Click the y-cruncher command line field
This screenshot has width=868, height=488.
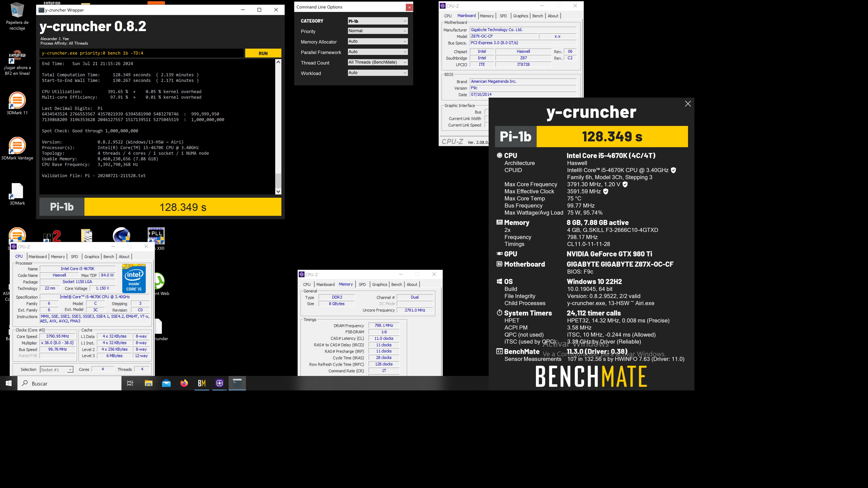[x=141, y=53]
